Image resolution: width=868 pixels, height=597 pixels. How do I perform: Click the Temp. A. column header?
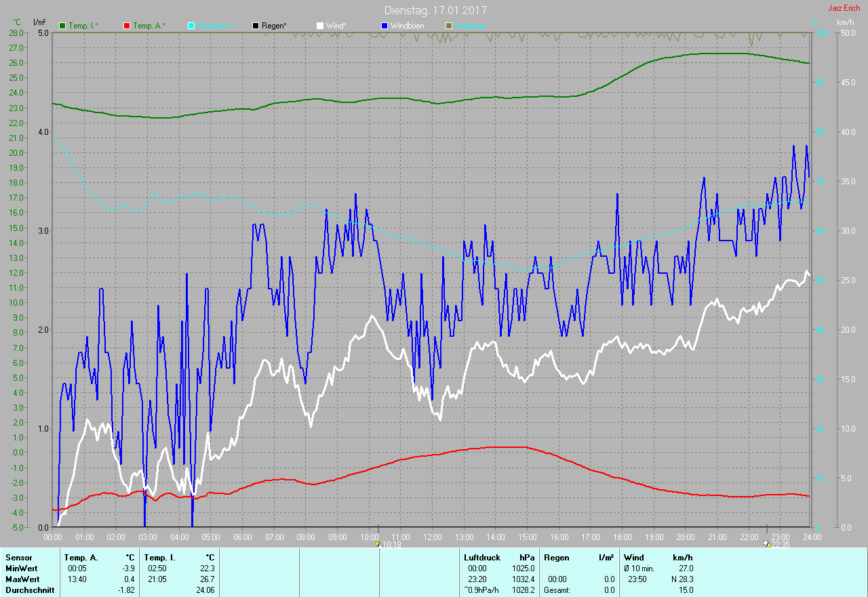[x=81, y=558]
